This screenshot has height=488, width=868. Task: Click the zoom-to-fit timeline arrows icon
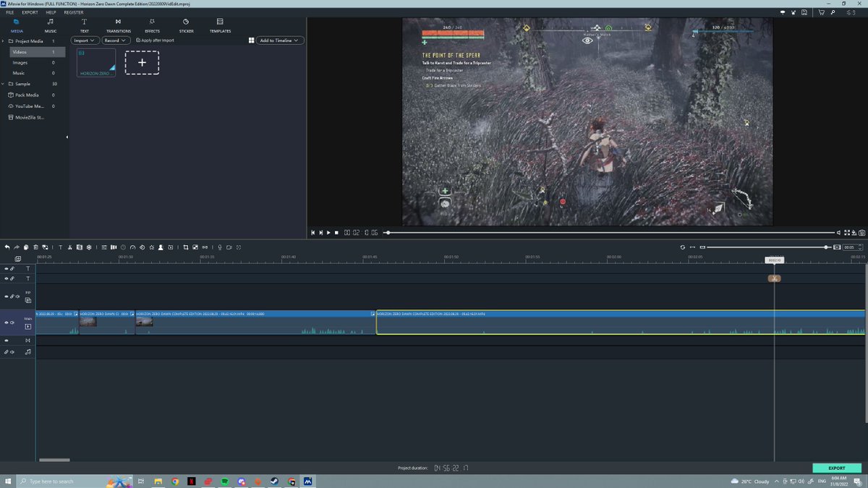pos(692,247)
